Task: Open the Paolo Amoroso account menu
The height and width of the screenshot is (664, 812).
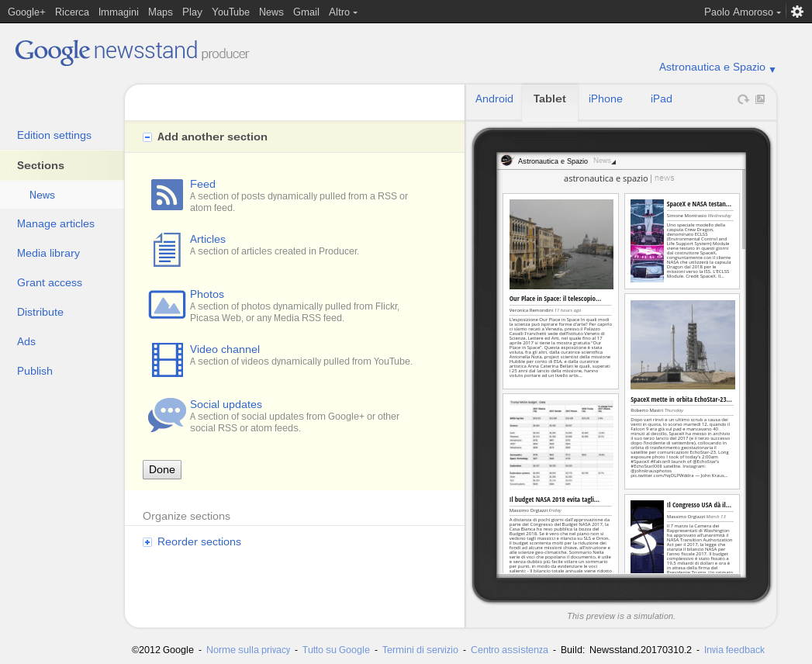Action: [742, 12]
